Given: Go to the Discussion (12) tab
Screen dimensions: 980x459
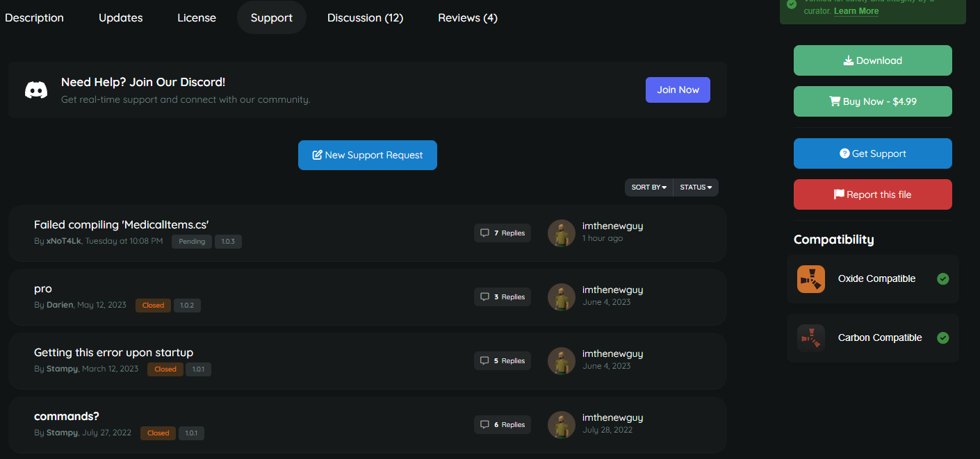Looking at the screenshot, I should pos(365,18).
